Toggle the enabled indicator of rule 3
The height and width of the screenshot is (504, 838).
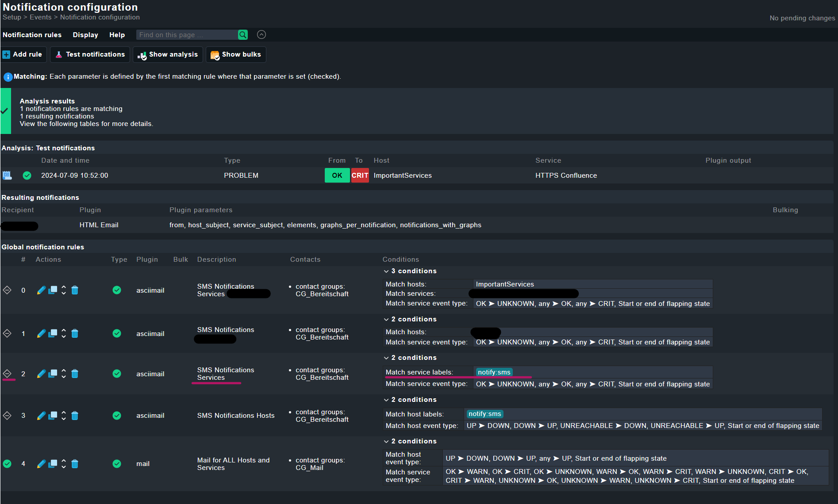117,416
